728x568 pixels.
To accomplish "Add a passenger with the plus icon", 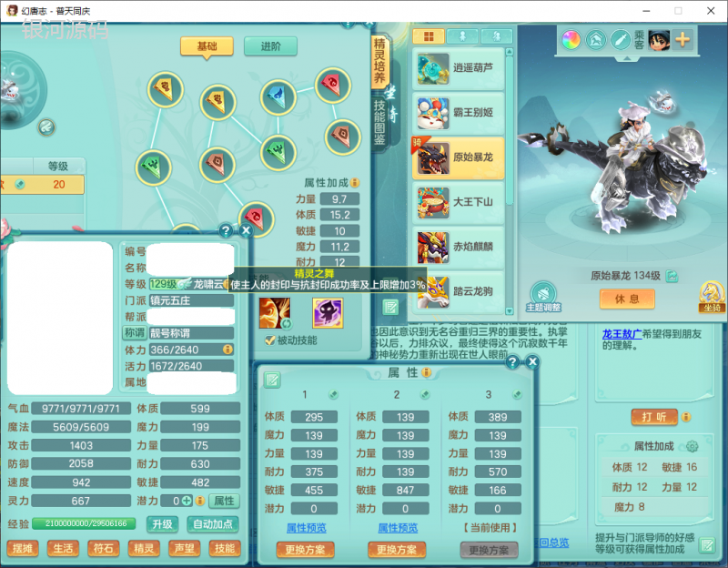I will point(682,40).
